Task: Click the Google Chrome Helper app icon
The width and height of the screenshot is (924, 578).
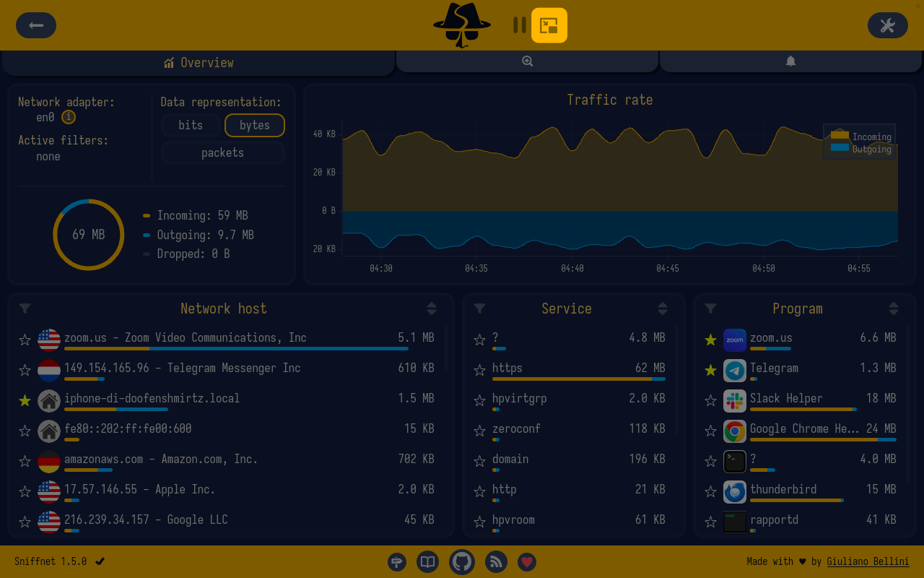Action: point(735,431)
